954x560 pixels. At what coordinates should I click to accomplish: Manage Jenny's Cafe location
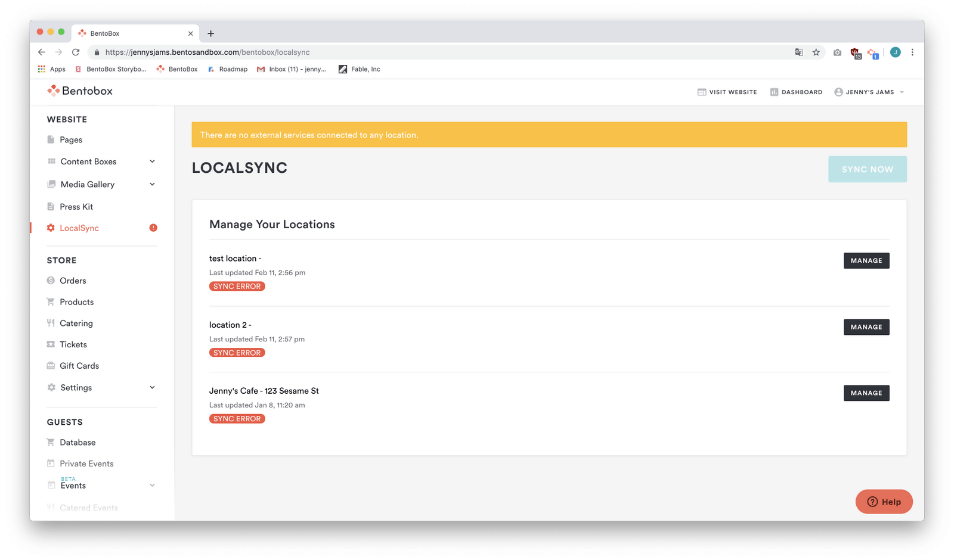point(866,393)
